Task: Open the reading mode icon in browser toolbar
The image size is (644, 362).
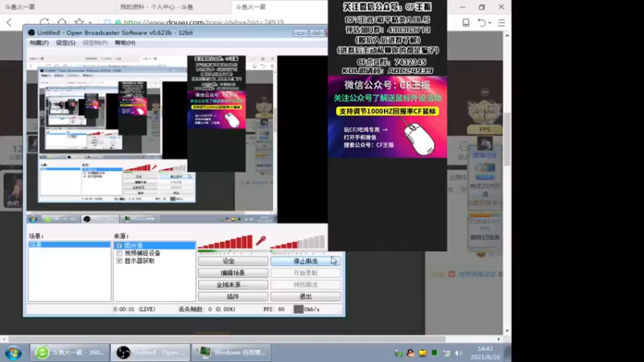Action: [x=466, y=23]
